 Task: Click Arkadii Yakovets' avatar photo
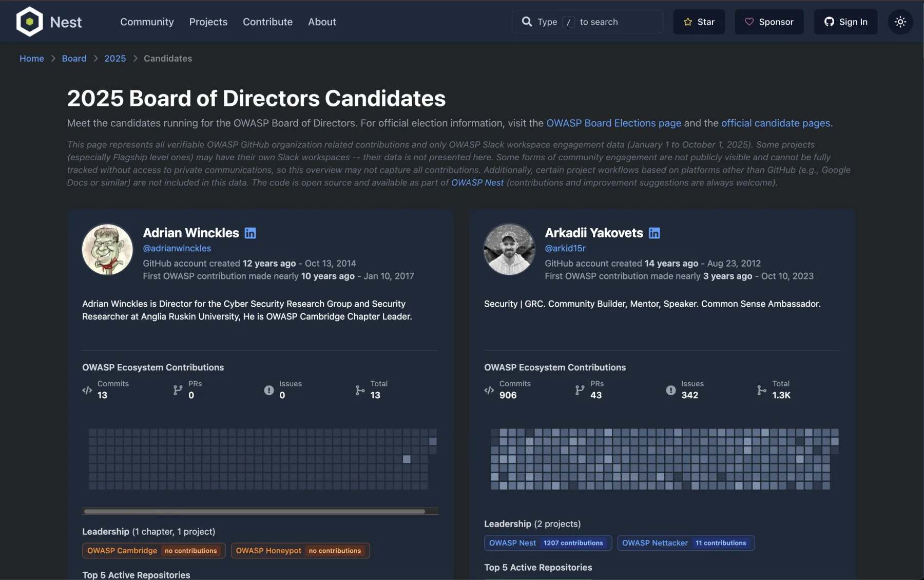pos(509,249)
